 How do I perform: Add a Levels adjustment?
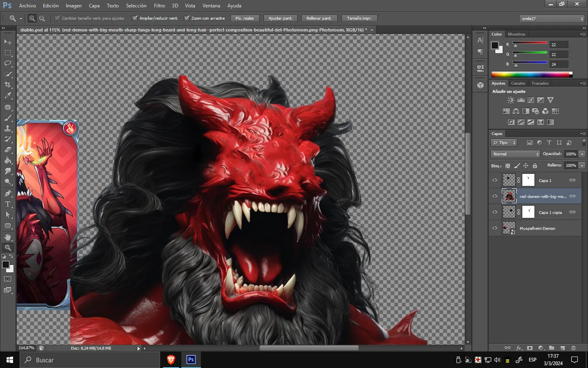[x=521, y=100]
